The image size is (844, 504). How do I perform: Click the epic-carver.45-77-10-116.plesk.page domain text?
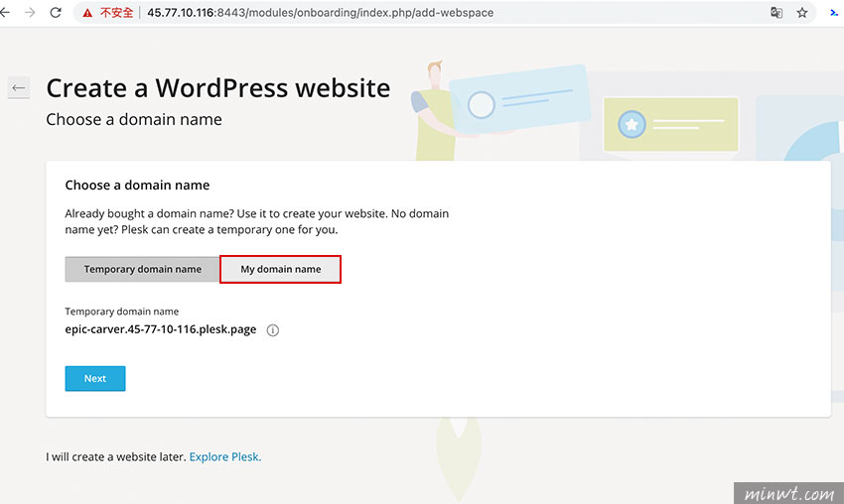(x=161, y=329)
